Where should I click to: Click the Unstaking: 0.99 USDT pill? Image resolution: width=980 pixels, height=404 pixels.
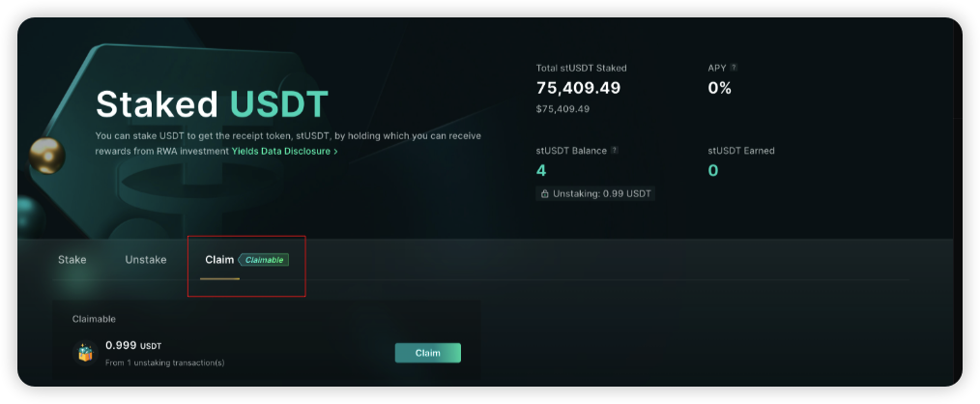pyautogui.click(x=595, y=194)
